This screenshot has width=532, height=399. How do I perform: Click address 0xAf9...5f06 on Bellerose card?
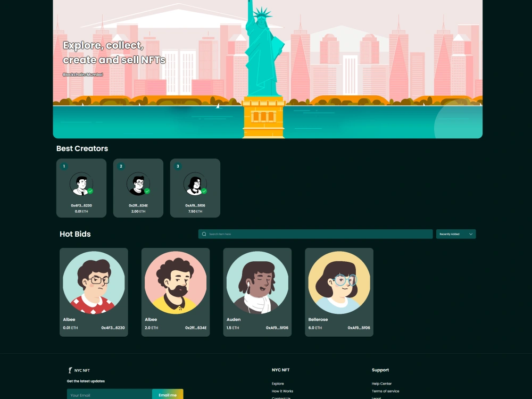pos(359,328)
